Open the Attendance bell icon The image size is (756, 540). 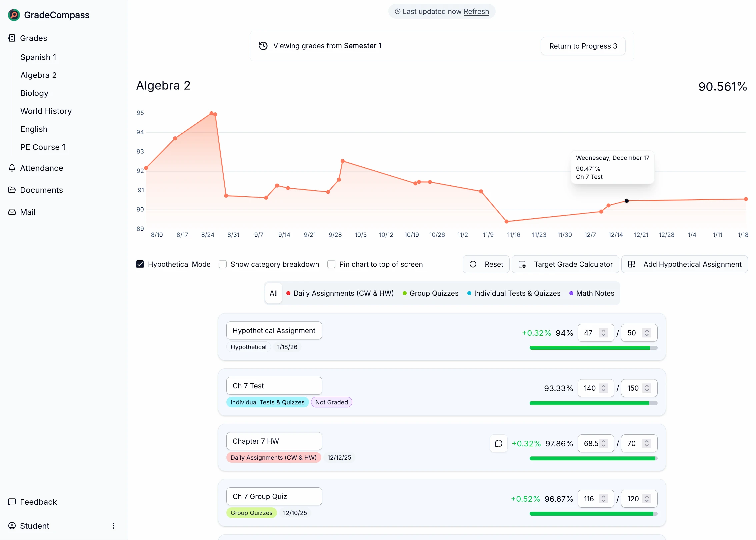[x=12, y=168]
